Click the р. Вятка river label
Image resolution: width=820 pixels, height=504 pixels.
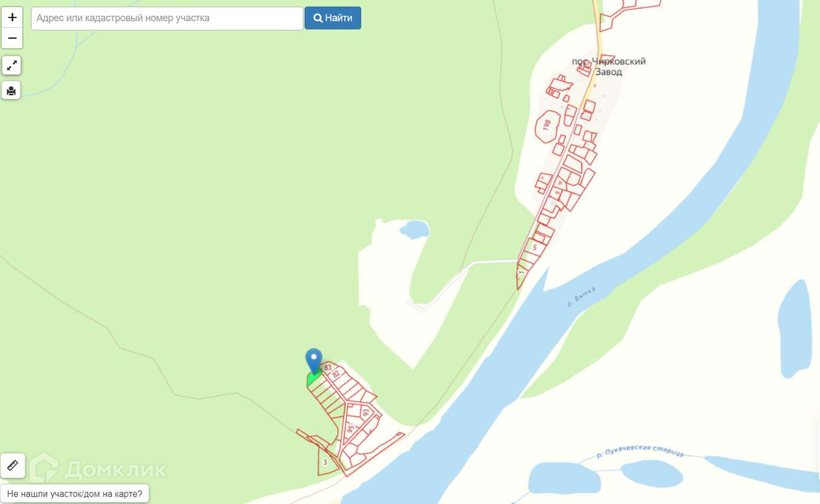[582, 298]
